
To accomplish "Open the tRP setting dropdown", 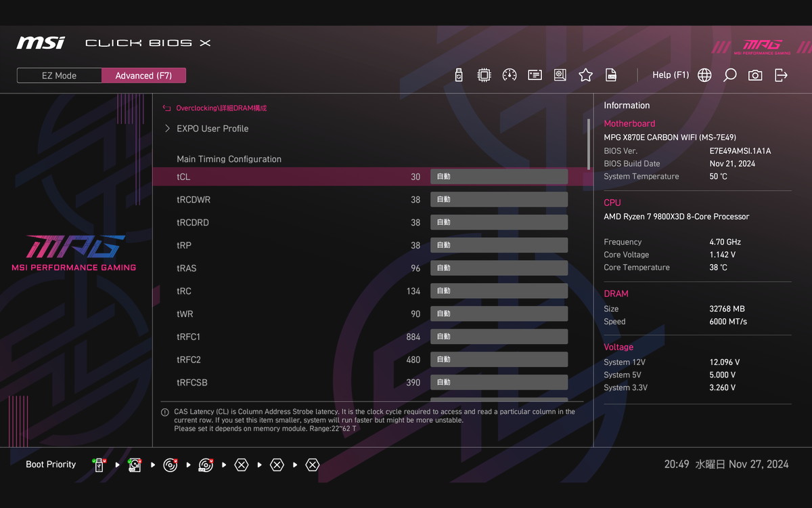I will coord(499,245).
